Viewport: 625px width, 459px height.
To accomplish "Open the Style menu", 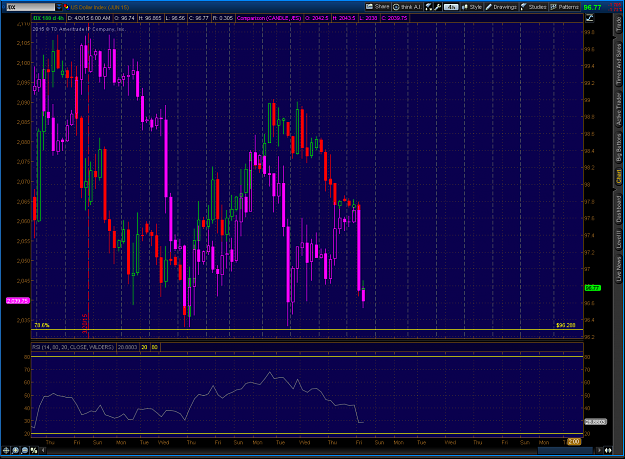I will (472, 7).
